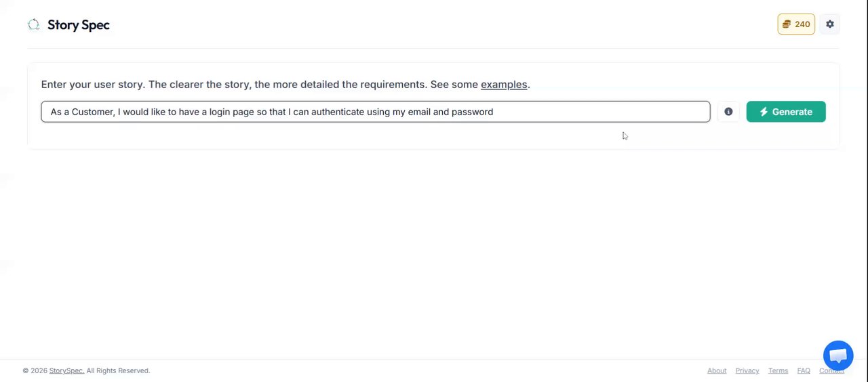
Task: Click the Story Spec logo icon
Action: [x=33, y=24]
